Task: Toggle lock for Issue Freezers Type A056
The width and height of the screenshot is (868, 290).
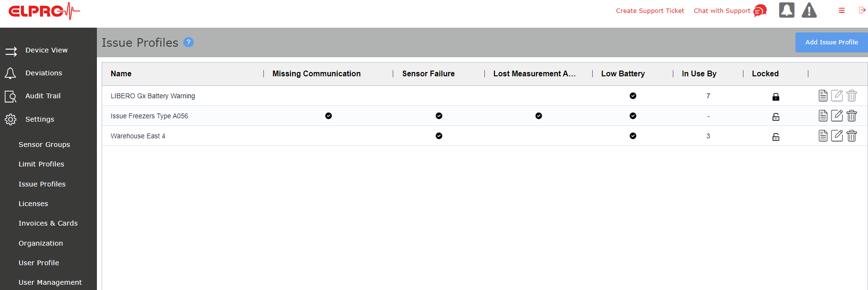Action: 776,116
